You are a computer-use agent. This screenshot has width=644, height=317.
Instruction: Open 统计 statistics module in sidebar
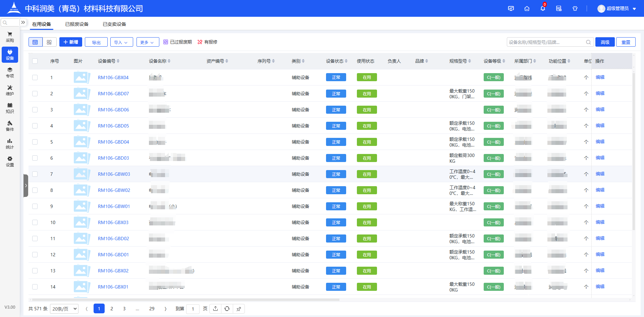(x=10, y=144)
